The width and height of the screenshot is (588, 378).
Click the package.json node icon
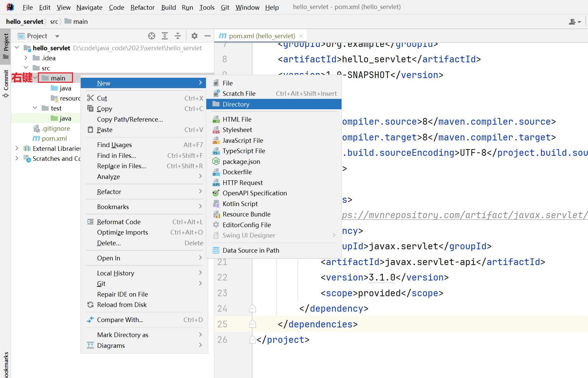[216, 162]
